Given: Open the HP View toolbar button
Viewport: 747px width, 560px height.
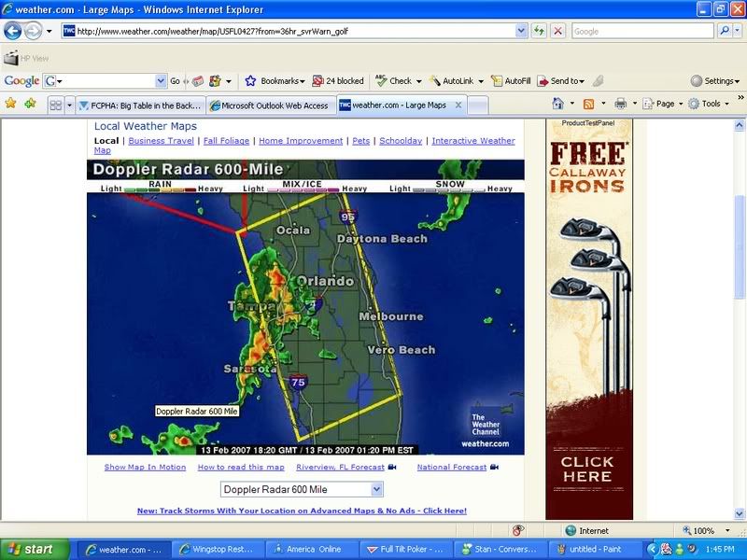Looking at the screenshot, I should (26, 58).
